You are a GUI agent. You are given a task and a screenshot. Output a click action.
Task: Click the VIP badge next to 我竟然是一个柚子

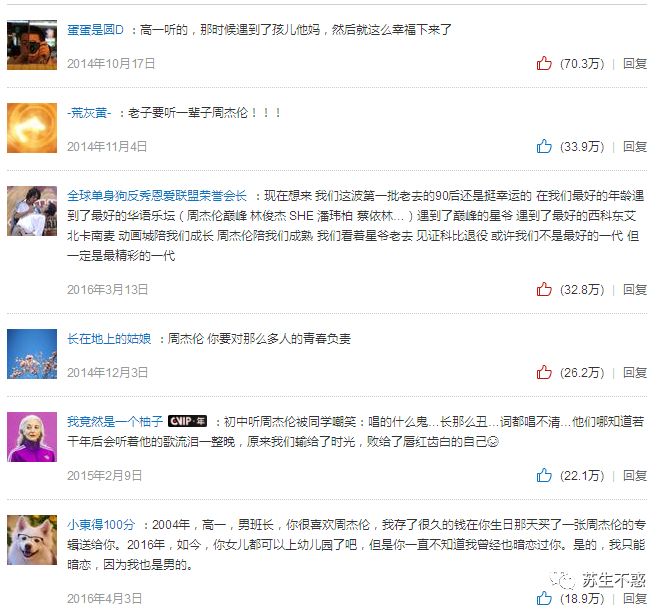coord(187,421)
